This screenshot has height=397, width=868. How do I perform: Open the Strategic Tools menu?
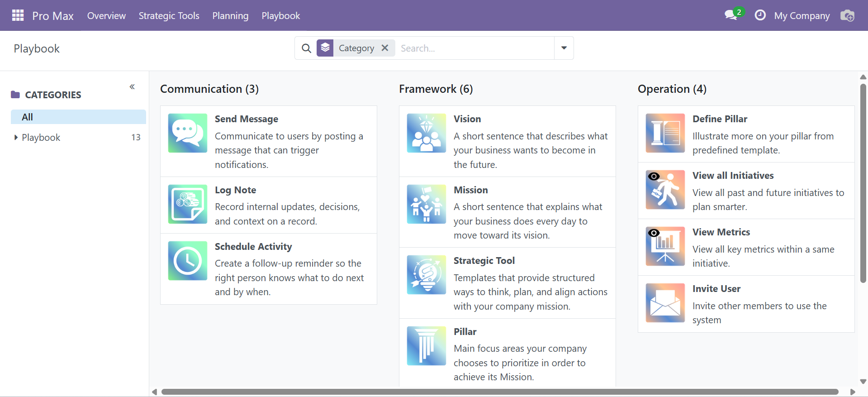[169, 16]
